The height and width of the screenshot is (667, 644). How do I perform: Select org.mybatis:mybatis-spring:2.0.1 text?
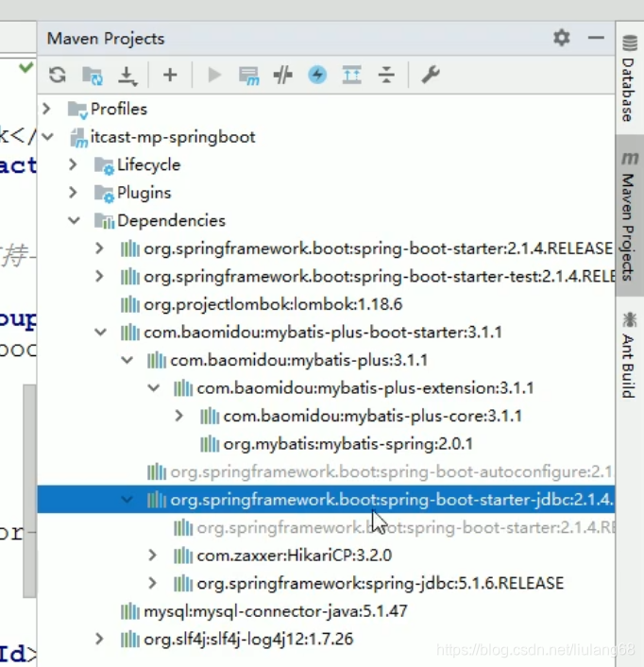coord(348,444)
